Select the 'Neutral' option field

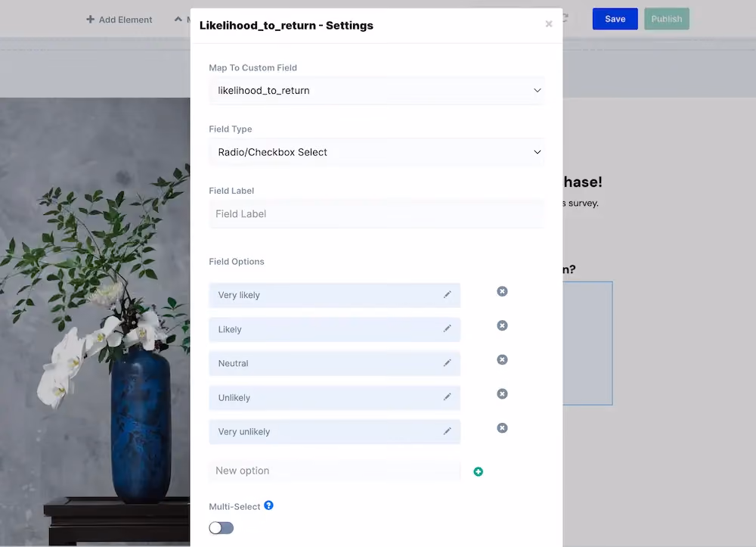(335, 364)
